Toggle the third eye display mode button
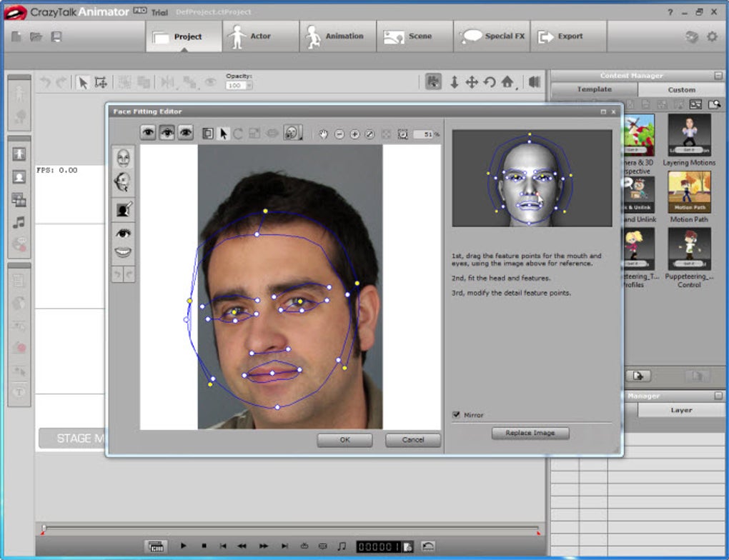Image resolution: width=729 pixels, height=560 pixels. tap(186, 133)
